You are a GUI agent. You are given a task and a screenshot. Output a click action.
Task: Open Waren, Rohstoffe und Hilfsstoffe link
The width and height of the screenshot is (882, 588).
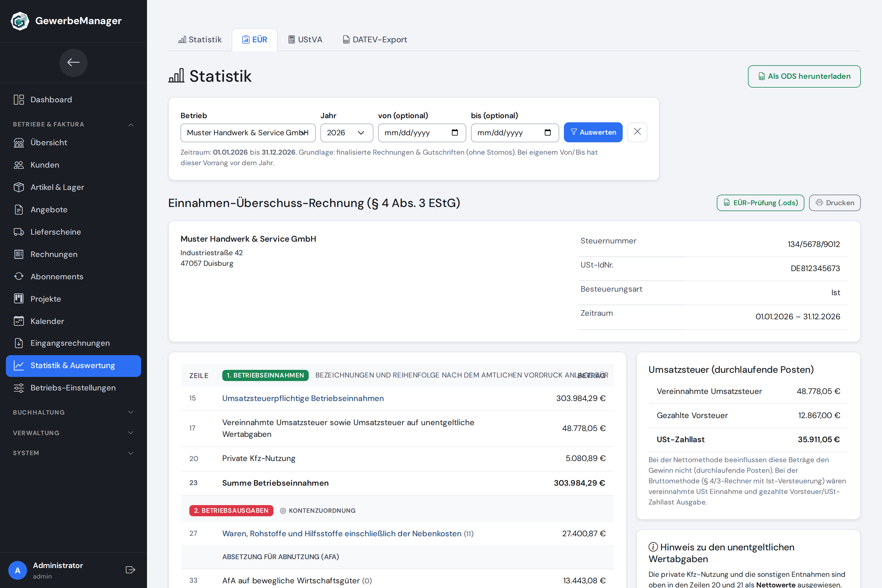click(x=342, y=534)
